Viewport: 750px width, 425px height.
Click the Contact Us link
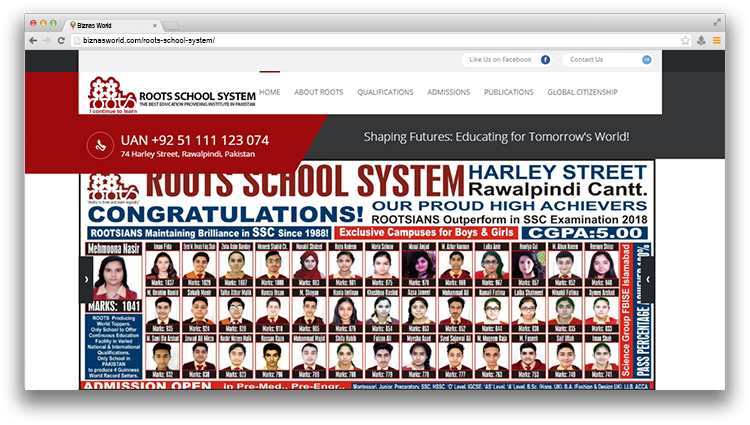[x=586, y=60]
